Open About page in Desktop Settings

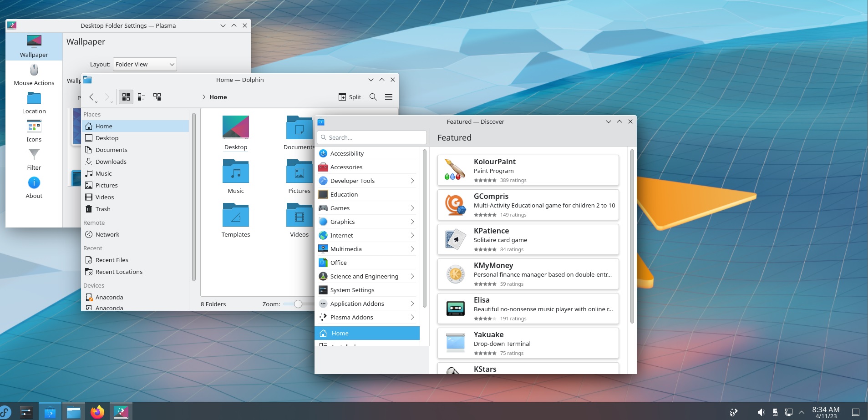34,188
